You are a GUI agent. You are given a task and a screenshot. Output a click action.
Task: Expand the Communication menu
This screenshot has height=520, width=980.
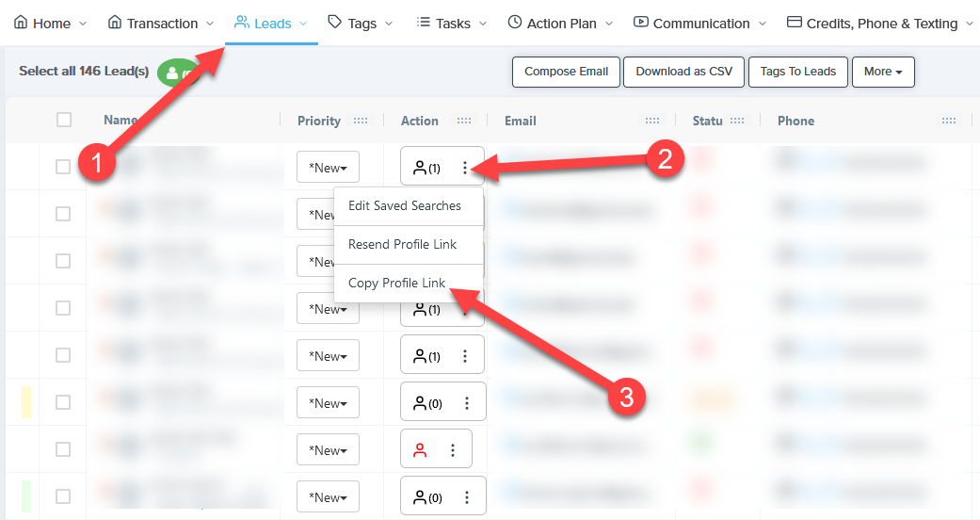pyautogui.click(x=700, y=24)
